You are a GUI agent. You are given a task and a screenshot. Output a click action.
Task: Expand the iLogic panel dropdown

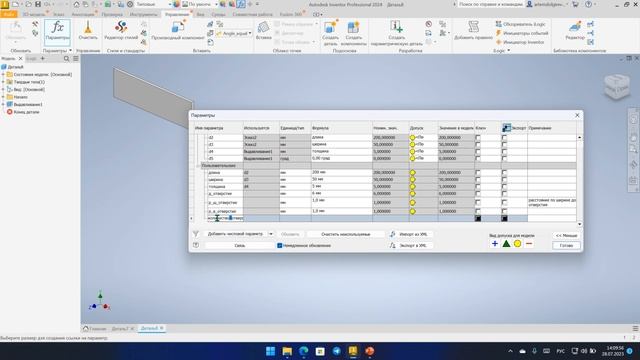coord(509,51)
